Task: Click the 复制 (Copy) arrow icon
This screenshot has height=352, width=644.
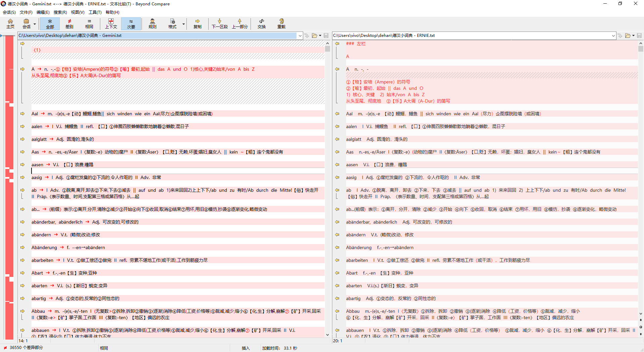Action: (197, 23)
